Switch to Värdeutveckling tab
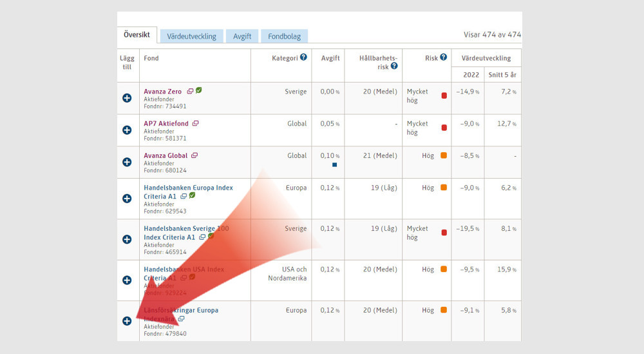Screen dimensions: 644x354 191,36
